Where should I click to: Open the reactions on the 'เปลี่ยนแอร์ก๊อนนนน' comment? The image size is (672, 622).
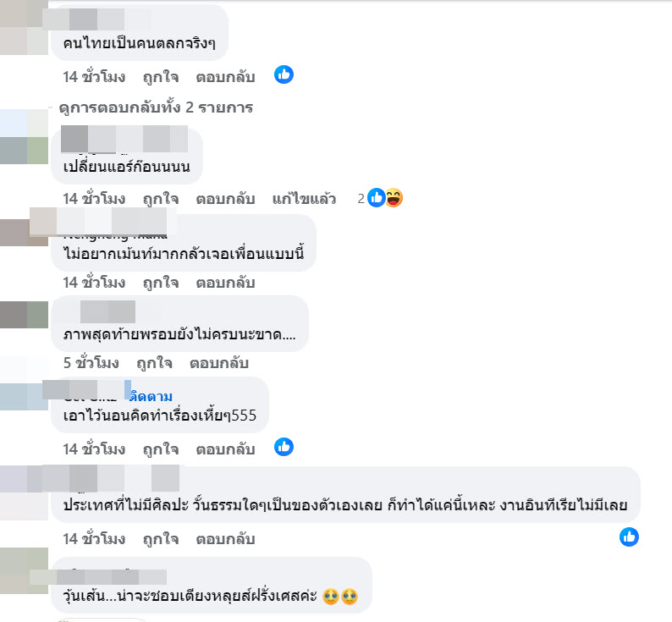[x=380, y=198]
